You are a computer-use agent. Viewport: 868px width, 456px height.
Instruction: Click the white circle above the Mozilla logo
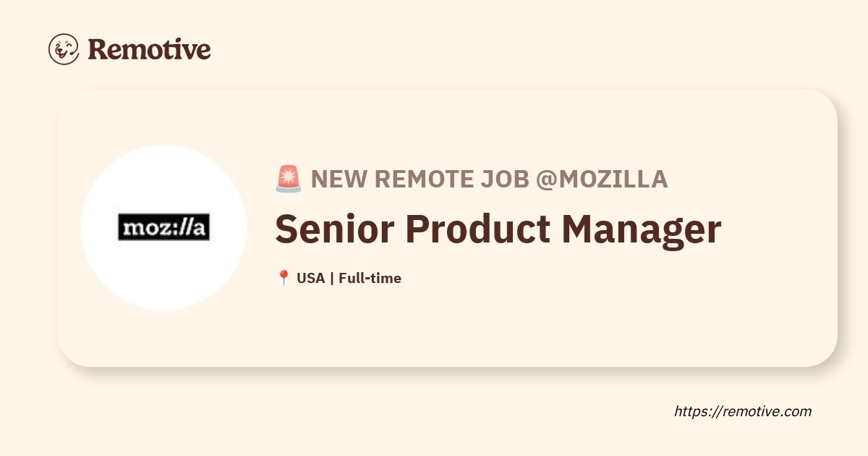(x=163, y=180)
